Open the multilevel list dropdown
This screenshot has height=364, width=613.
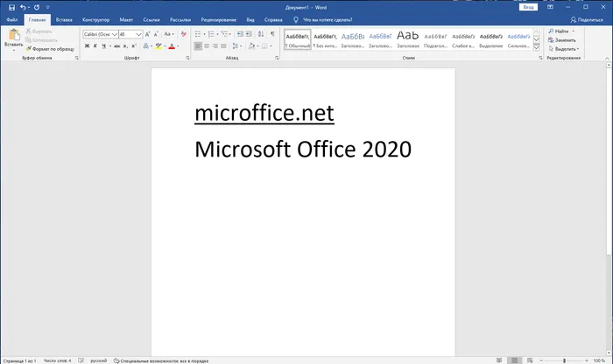(229, 34)
